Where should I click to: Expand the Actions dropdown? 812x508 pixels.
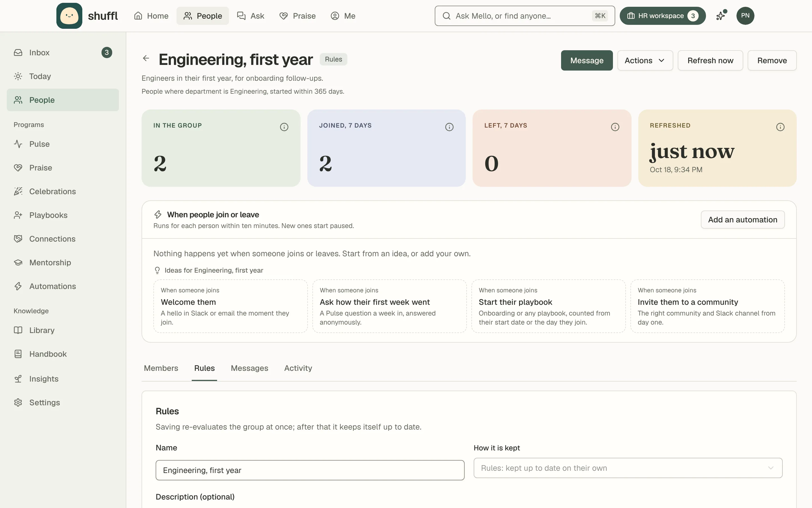click(645, 60)
